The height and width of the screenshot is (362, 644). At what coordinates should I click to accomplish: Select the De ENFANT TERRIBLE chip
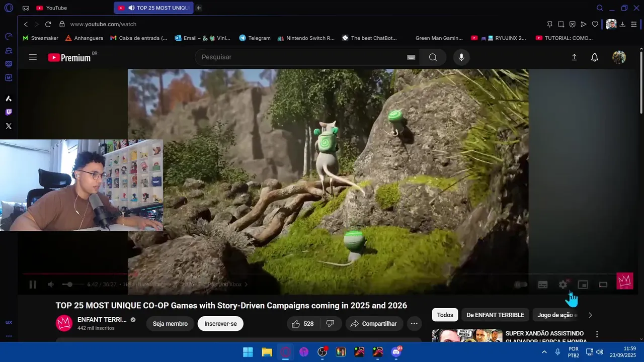(495, 315)
